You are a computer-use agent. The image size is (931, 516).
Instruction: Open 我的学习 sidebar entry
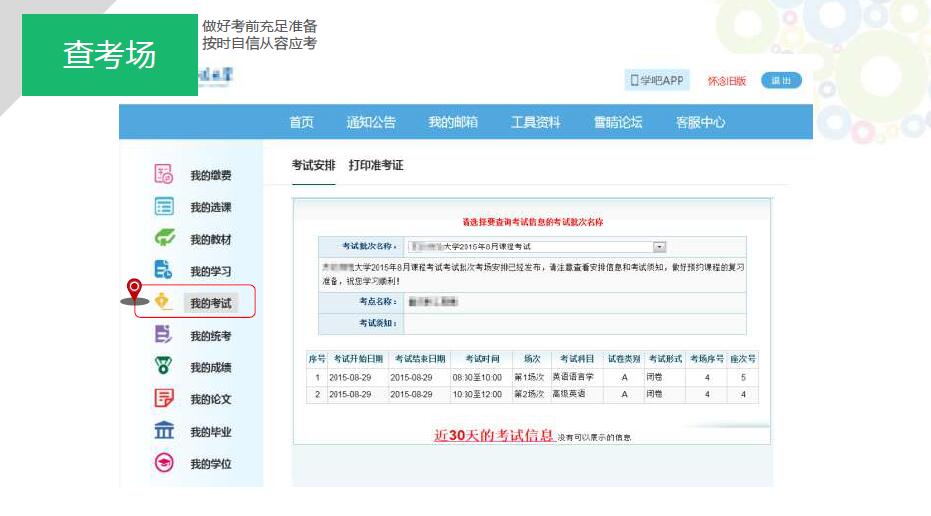pyautogui.click(x=211, y=271)
